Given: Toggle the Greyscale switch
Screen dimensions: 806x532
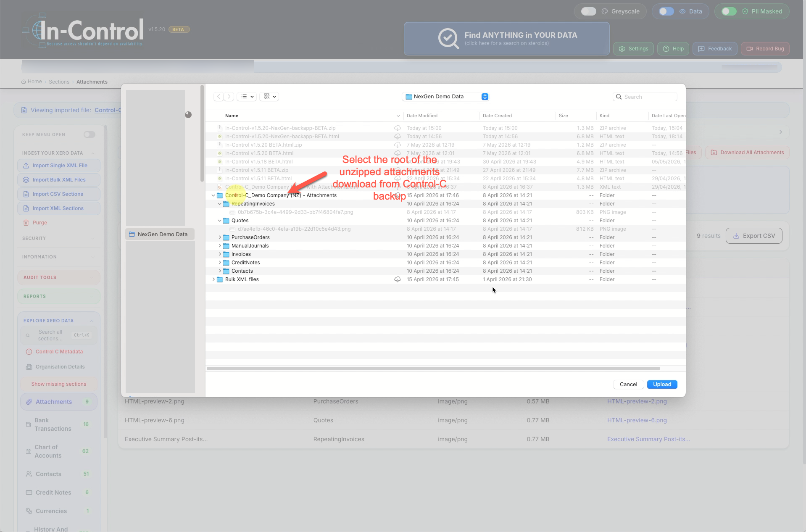Looking at the screenshot, I should [588, 11].
